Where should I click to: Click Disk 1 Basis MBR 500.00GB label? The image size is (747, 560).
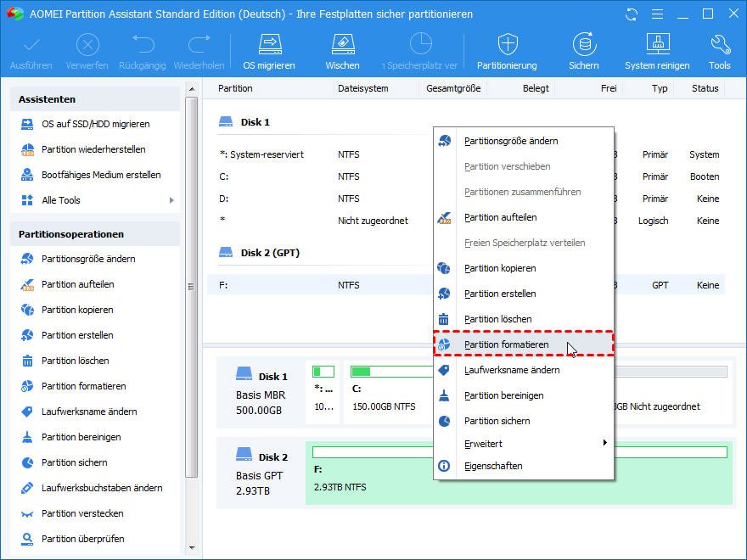[x=261, y=394]
